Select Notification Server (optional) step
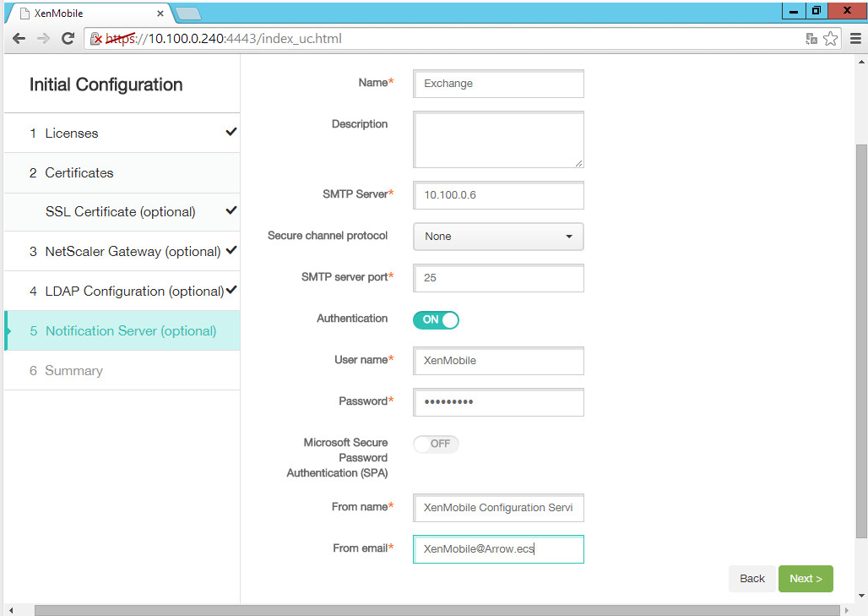Screen dimensions: 868x616 click(122, 330)
